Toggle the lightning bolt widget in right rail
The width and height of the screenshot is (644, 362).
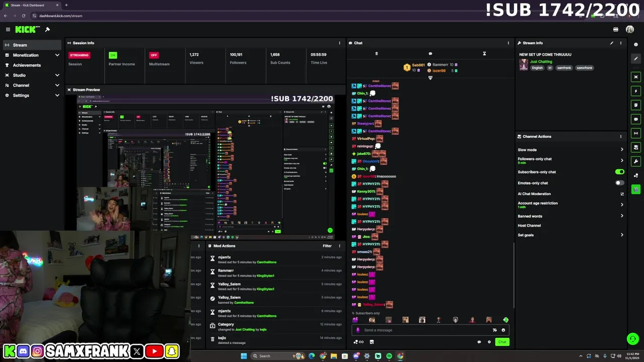click(x=636, y=91)
